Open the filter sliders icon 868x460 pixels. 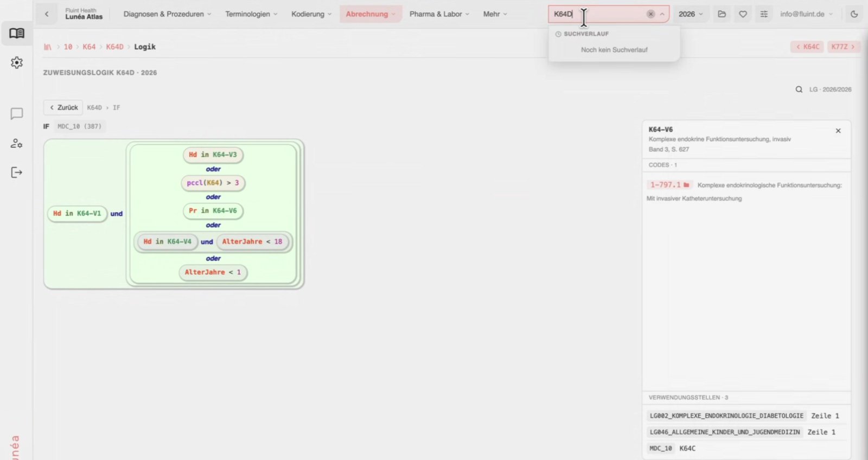coord(764,14)
